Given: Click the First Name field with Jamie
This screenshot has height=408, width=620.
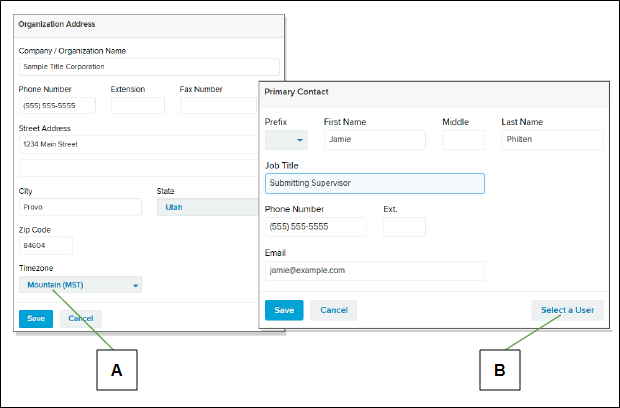Looking at the screenshot, I should (375, 140).
